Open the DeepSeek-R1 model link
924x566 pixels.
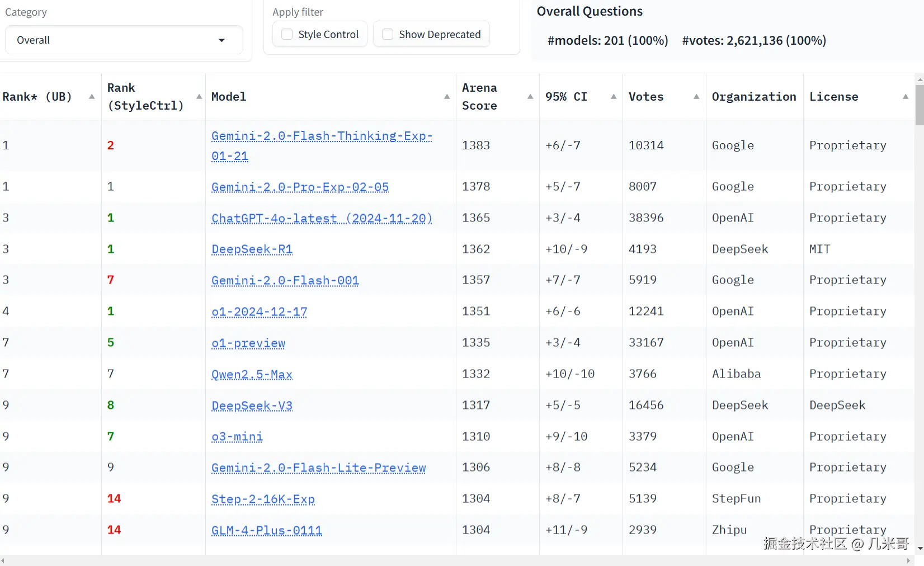click(x=252, y=249)
